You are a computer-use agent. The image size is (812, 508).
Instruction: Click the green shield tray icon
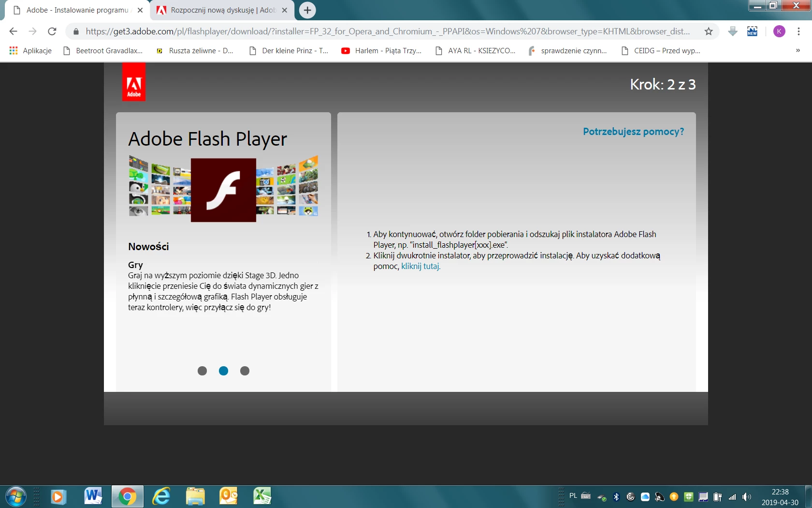click(689, 497)
